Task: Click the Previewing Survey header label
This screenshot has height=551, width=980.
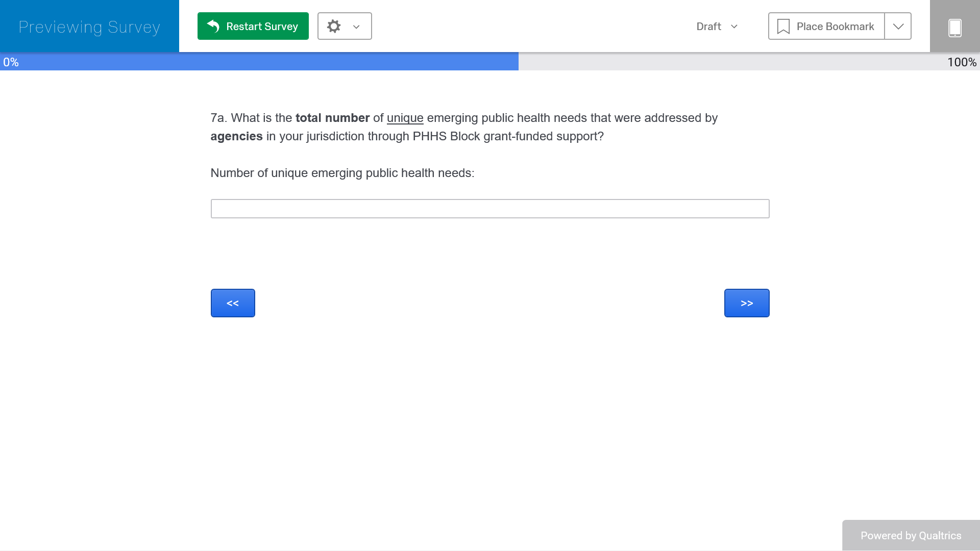Action: point(89,27)
